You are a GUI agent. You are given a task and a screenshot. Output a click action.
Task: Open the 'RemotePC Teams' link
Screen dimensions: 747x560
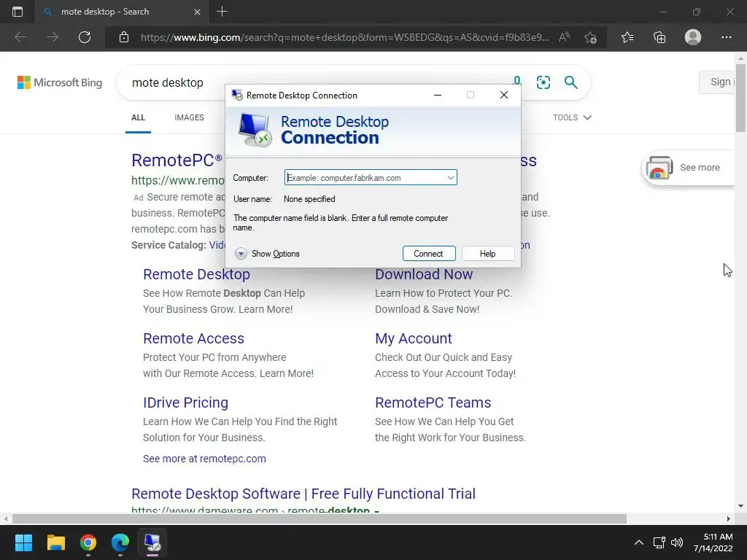pyautogui.click(x=433, y=402)
